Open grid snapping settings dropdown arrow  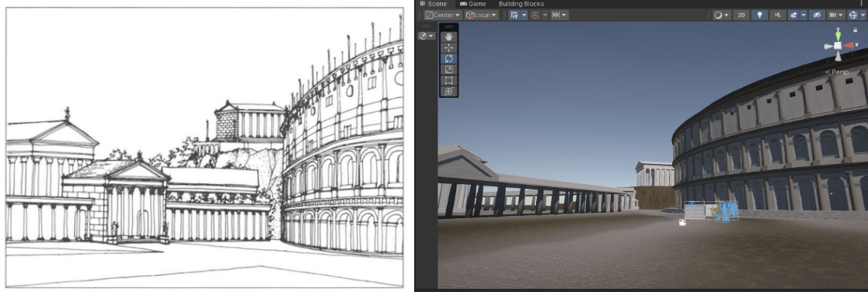(x=524, y=15)
